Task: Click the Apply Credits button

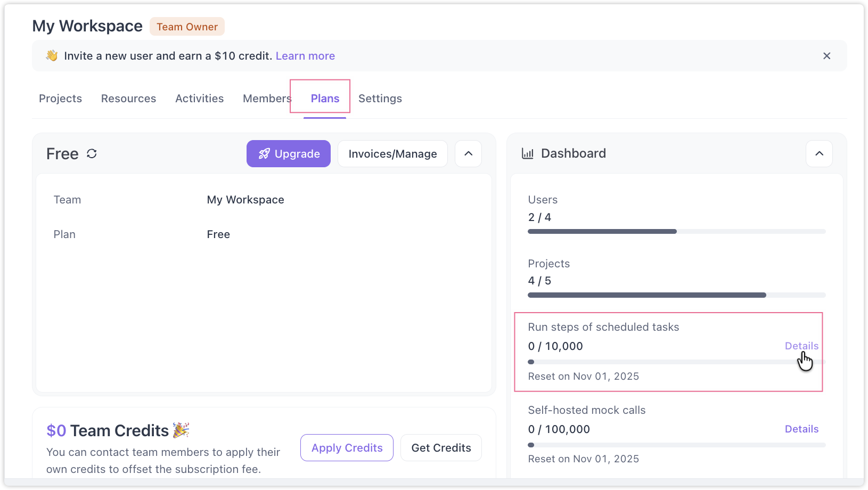Action: [x=347, y=448]
